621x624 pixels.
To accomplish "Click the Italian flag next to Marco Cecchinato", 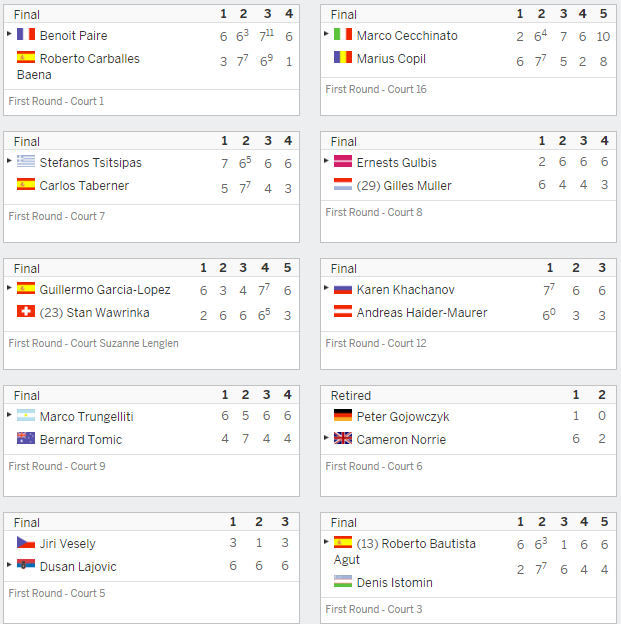I will pyautogui.click(x=343, y=34).
